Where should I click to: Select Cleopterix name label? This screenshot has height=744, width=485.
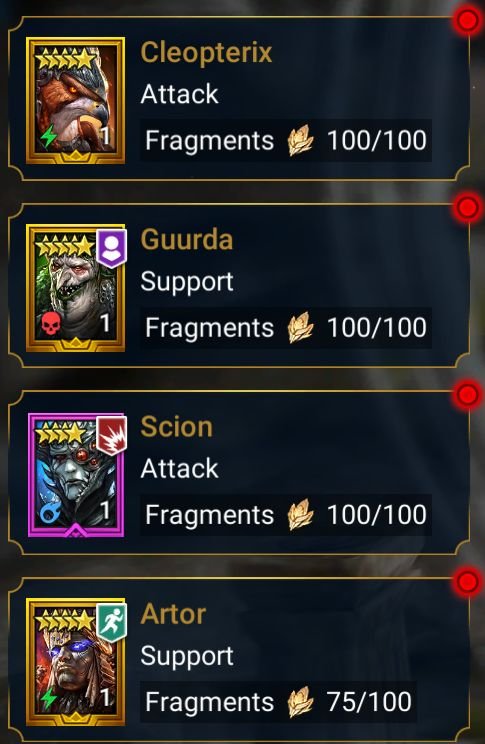click(x=206, y=52)
